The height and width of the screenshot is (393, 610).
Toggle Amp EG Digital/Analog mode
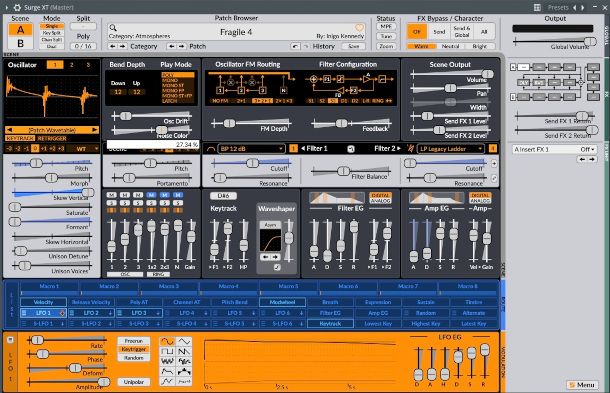[x=480, y=198]
